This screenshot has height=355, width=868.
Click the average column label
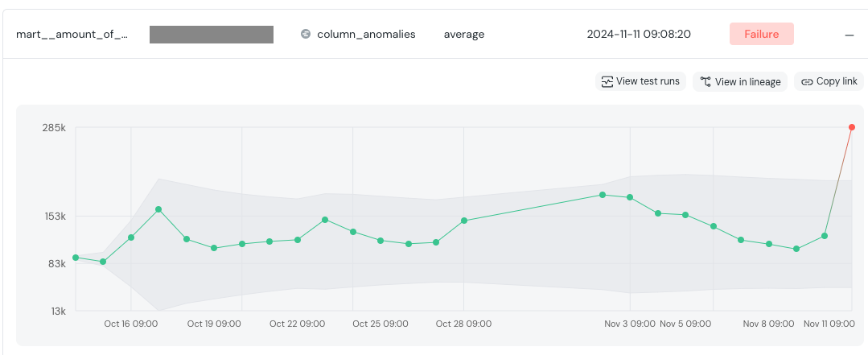pyautogui.click(x=464, y=35)
